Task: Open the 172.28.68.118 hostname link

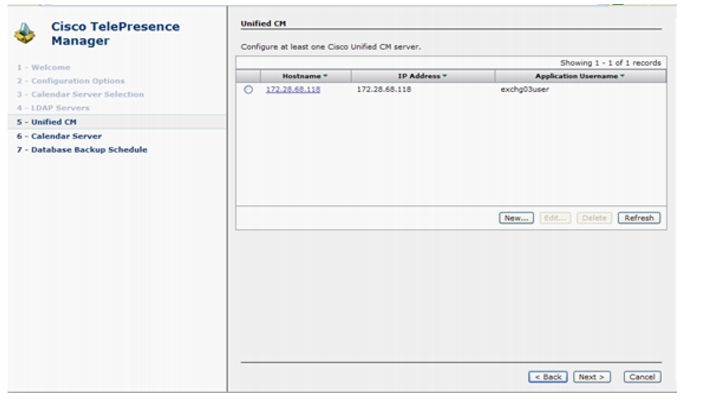Action: coord(293,89)
